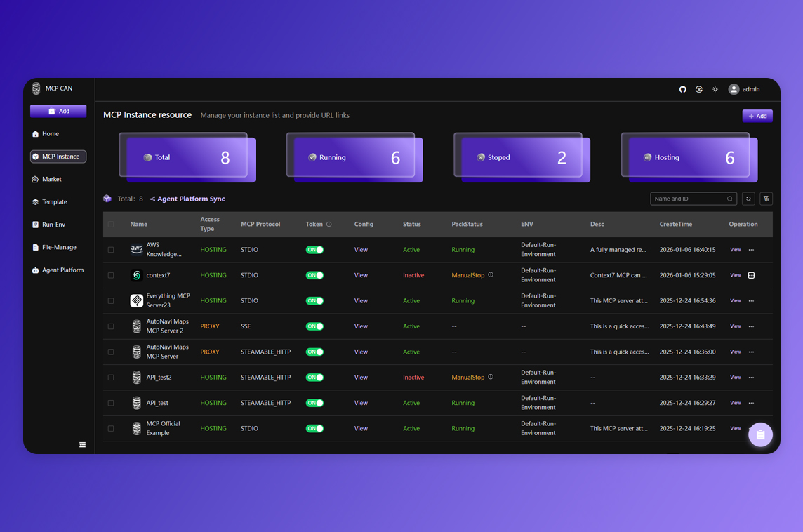Viewport: 803px width, 532px height.
Task: Open the Agent Platform sidebar item
Action: pyautogui.click(x=62, y=270)
